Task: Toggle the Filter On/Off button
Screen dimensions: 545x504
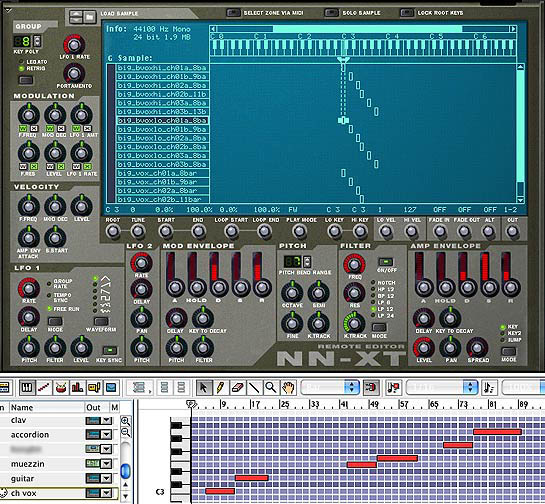Action: tap(385, 261)
